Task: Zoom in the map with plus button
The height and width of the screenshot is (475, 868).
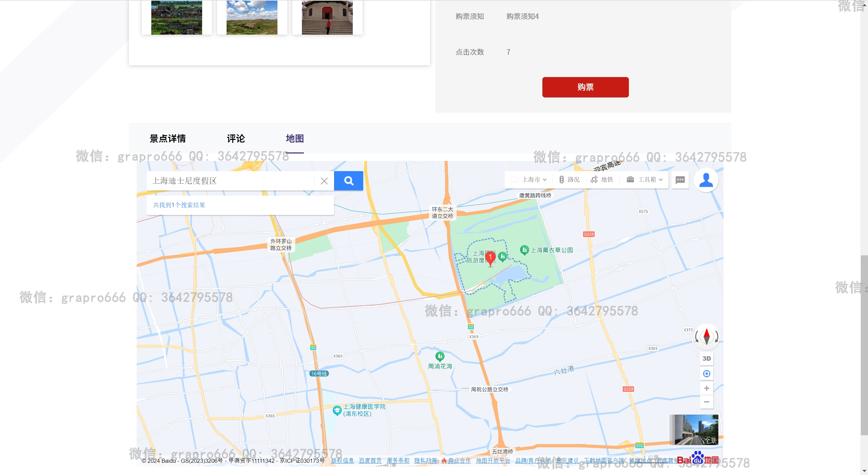Action: pos(707,388)
